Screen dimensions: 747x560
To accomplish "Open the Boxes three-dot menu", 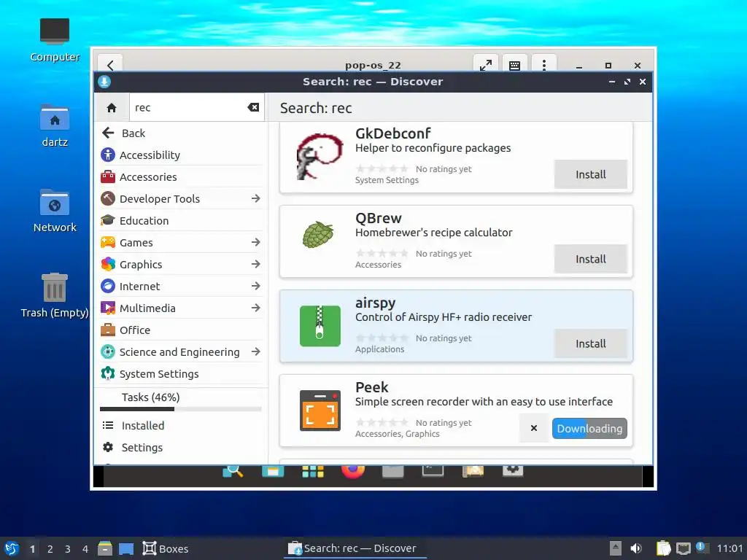I will 544,65.
